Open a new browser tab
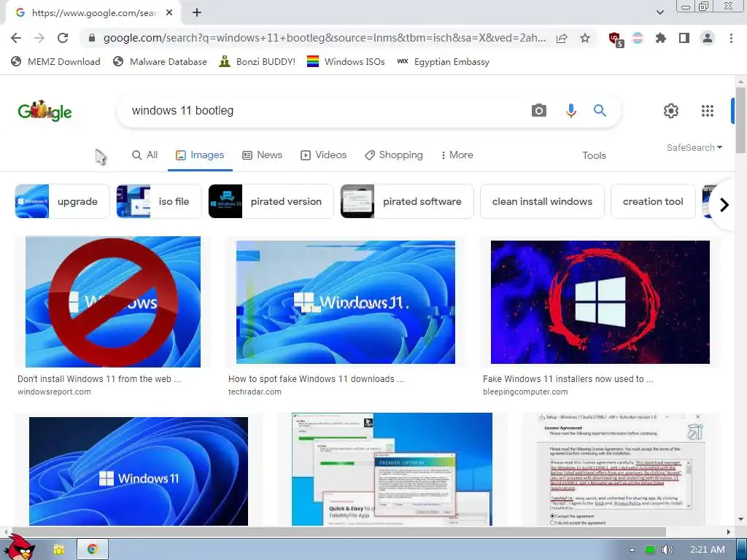The width and height of the screenshot is (747, 560). pyautogui.click(x=197, y=13)
